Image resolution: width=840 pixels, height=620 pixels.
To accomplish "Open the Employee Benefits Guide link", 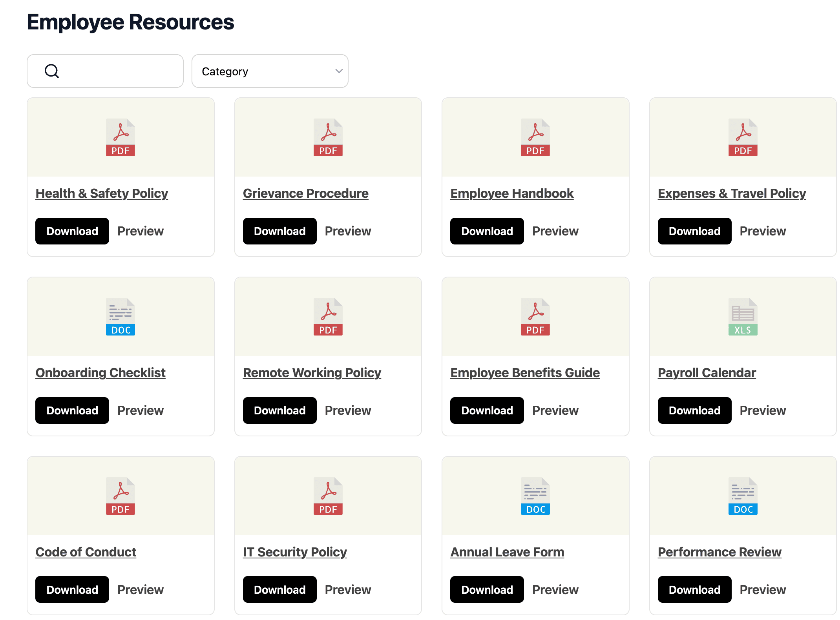I will pos(525,373).
